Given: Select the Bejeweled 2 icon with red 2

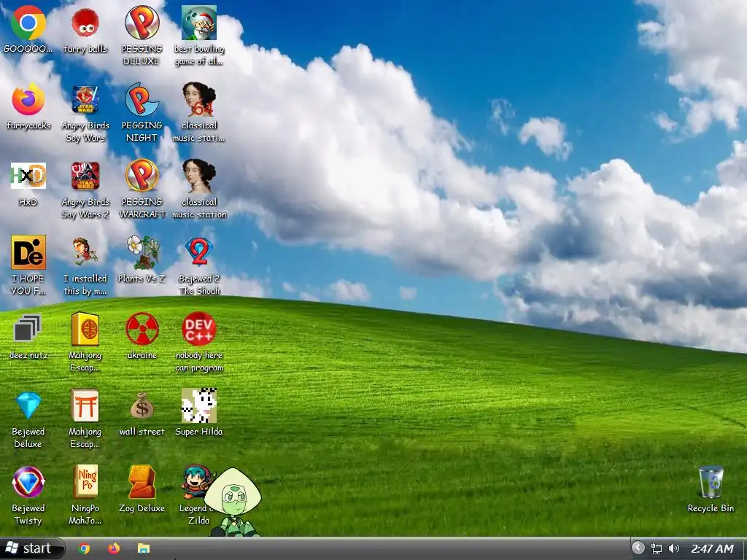Looking at the screenshot, I should (x=199, y=252).
